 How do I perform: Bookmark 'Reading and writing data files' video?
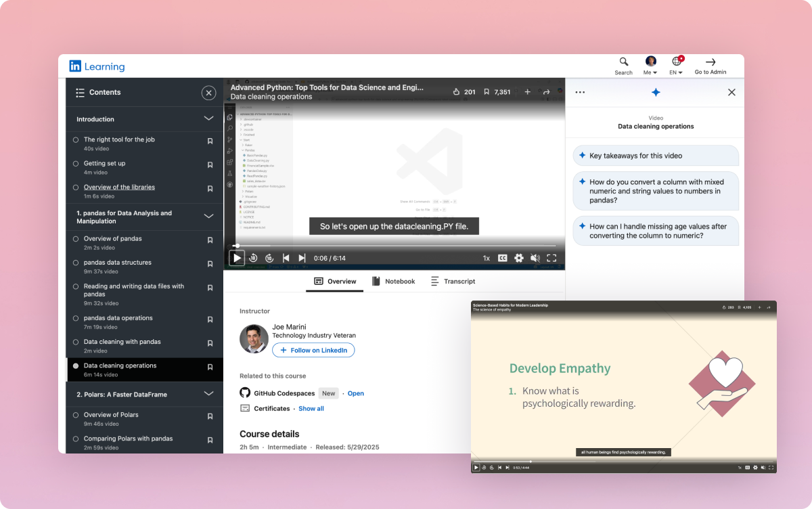210,288
